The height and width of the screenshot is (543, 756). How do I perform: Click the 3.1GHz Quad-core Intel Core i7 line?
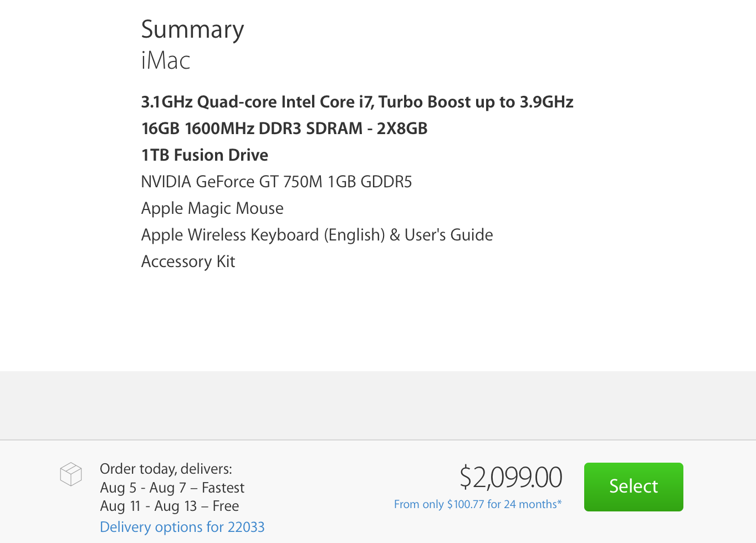click(357, 102)
